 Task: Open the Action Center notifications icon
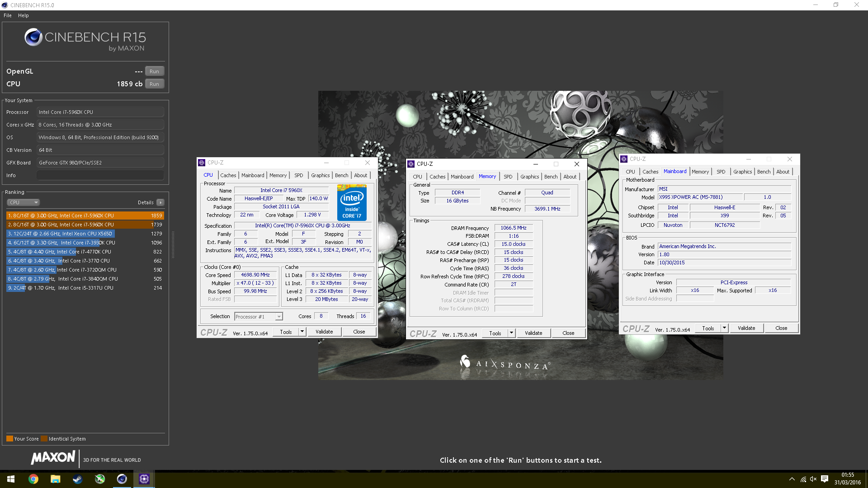point(824,479)
